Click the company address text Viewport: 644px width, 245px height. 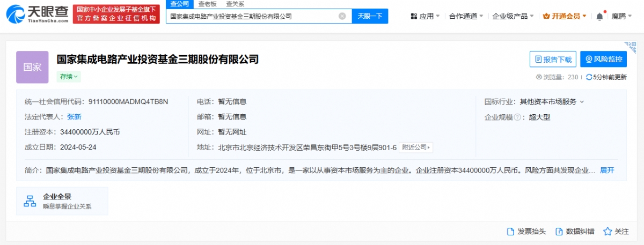click(x=308, y=147)
